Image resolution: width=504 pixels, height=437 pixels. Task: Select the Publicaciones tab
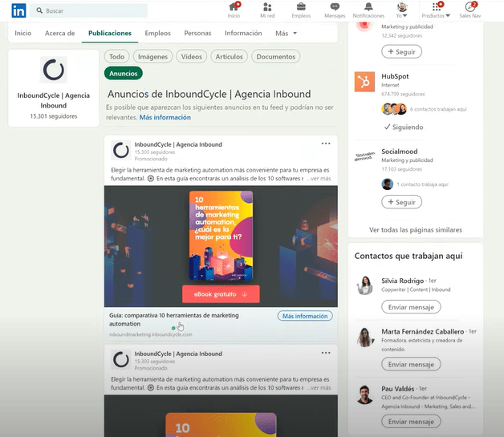coord(110,33)
